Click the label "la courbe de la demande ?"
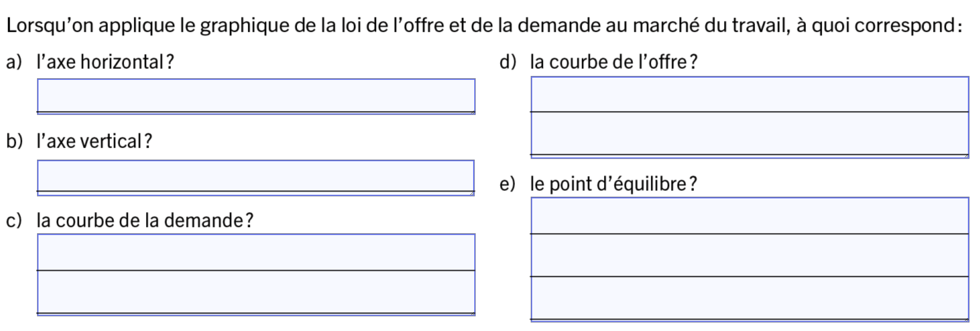Viewport: 980px width, 331px height. [144, 220]
